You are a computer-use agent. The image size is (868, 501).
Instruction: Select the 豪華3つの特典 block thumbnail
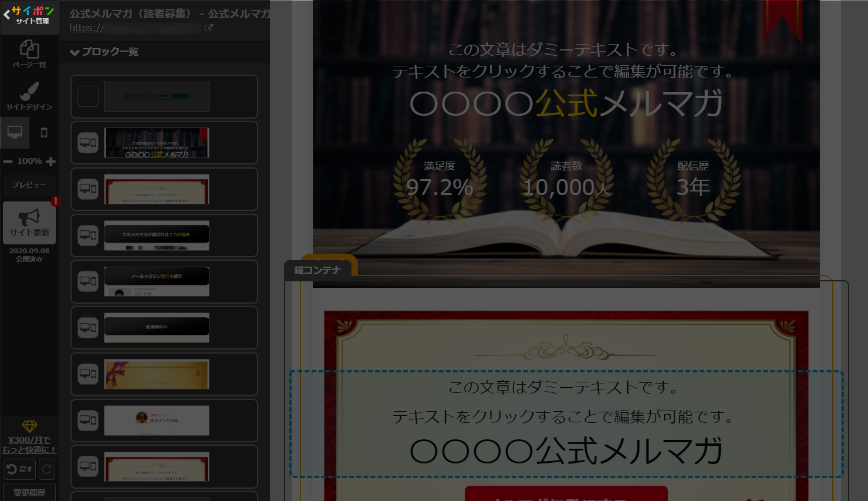point(157,421)
